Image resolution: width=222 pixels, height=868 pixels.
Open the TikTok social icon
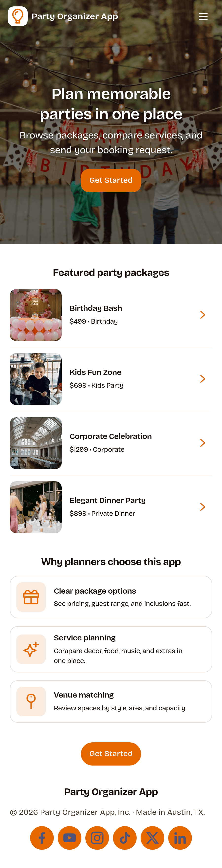[x=125, y=838]
